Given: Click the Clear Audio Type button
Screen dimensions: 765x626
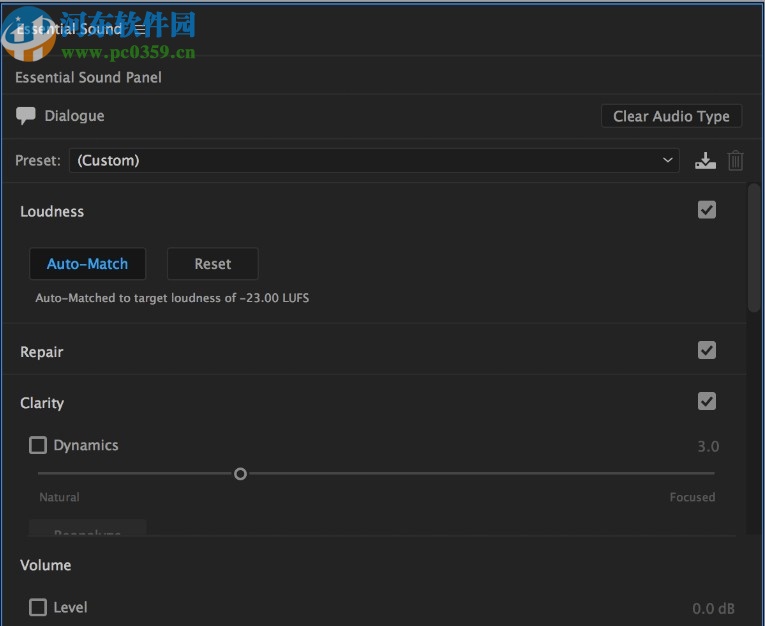Looking at the screenshot, I should coord(671,116).
